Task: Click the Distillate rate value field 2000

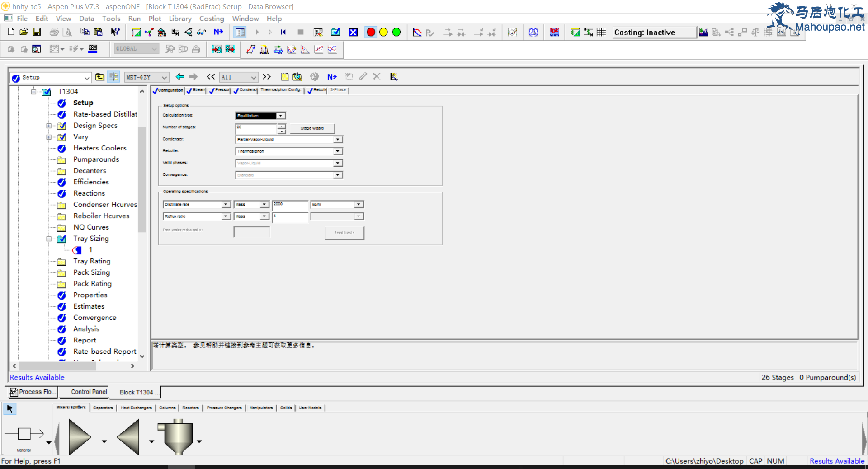Action: [x=290, y=205]
